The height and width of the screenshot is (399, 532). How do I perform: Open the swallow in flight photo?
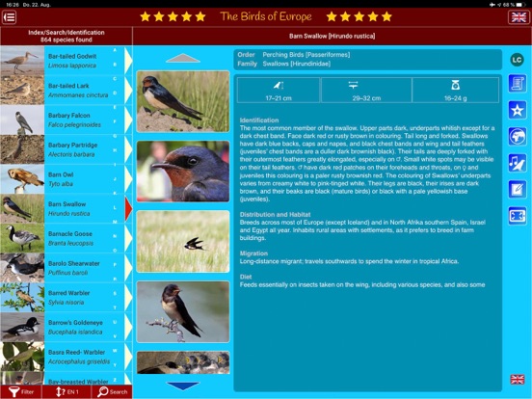183,241
